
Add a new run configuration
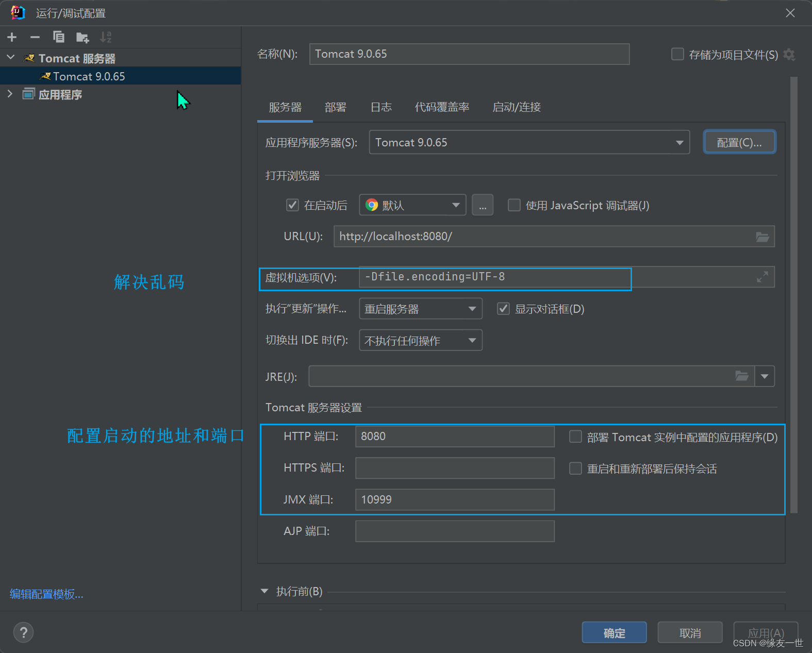tap(12, 37)
